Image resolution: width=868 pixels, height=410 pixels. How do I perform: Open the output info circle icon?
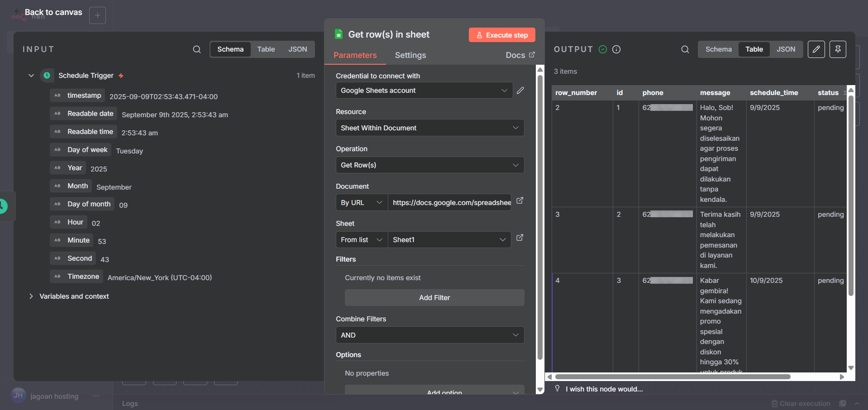coord(616,49)
